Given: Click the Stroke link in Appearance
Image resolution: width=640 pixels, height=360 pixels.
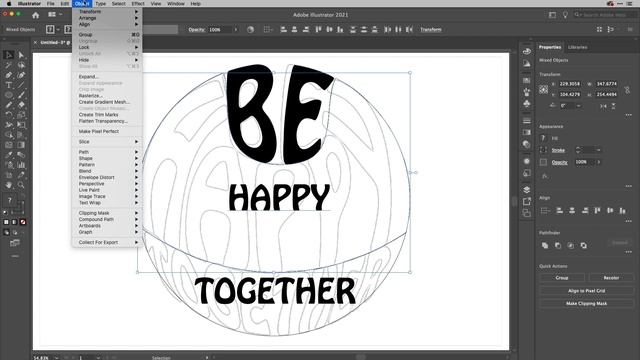Looking at the screenshot, I should (558, 150).
